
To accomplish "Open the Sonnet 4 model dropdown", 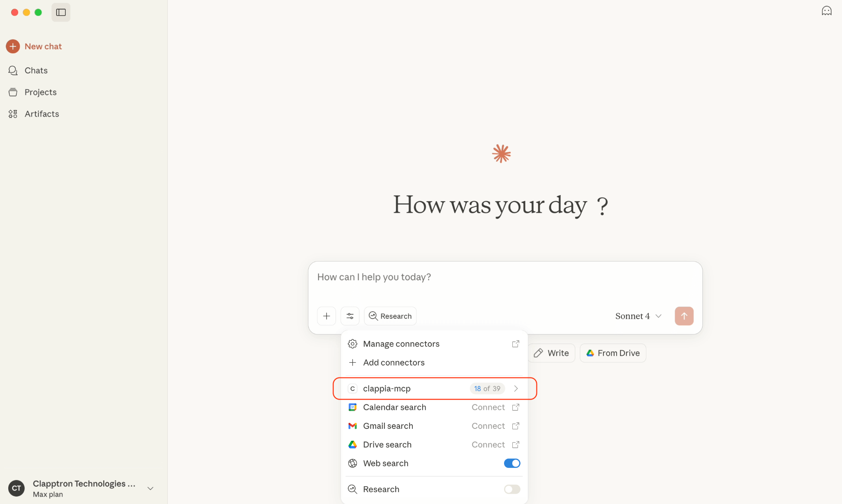I will point(638,316).
